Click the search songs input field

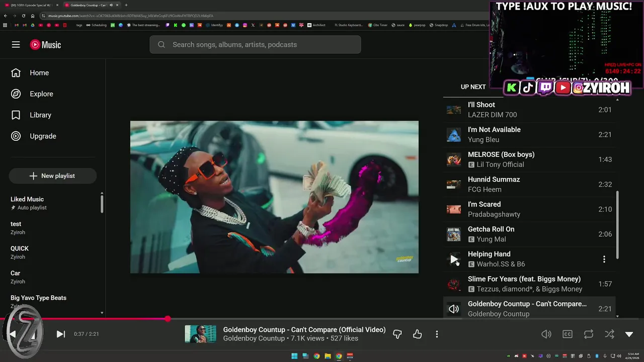[255, 45]
